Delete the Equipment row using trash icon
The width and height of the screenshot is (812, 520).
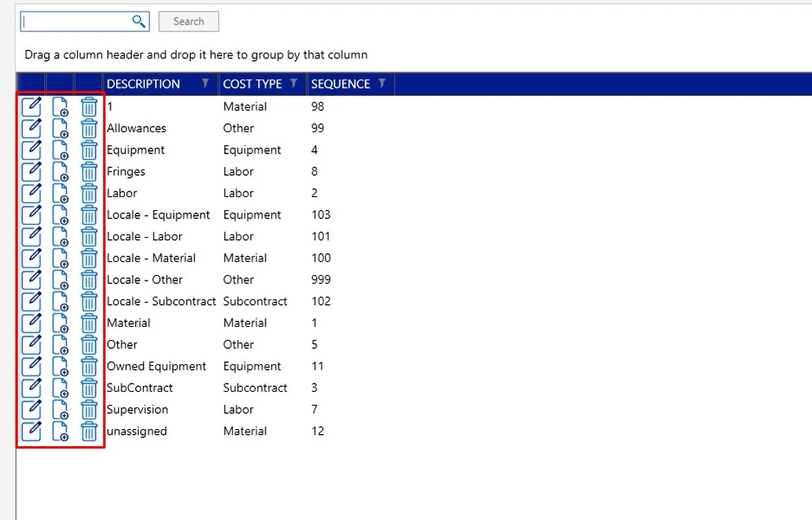coord(89,150)
